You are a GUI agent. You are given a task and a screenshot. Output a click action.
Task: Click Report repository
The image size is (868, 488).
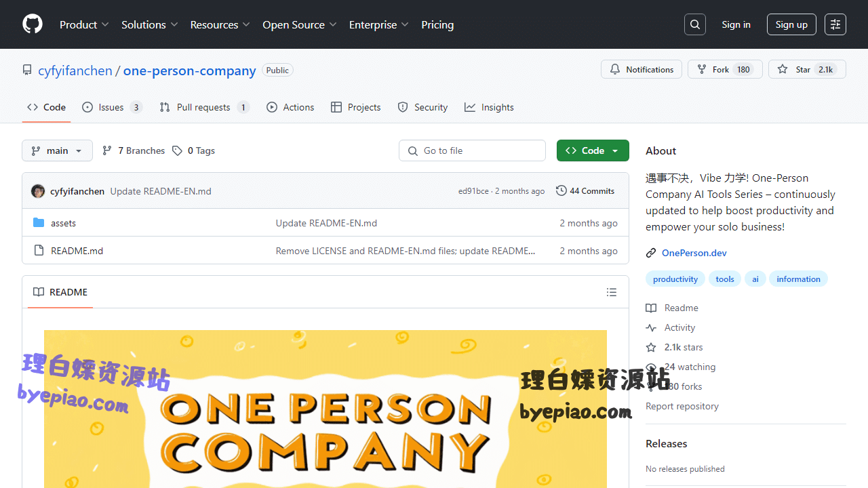click(x=682, y=406)
